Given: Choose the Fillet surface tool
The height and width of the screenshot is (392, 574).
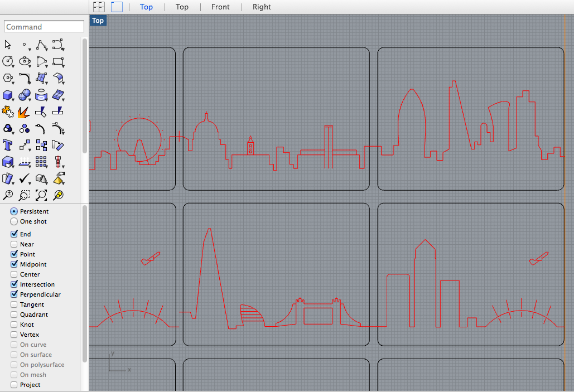Looking at the screenshot, I should [x=58, y=78].
